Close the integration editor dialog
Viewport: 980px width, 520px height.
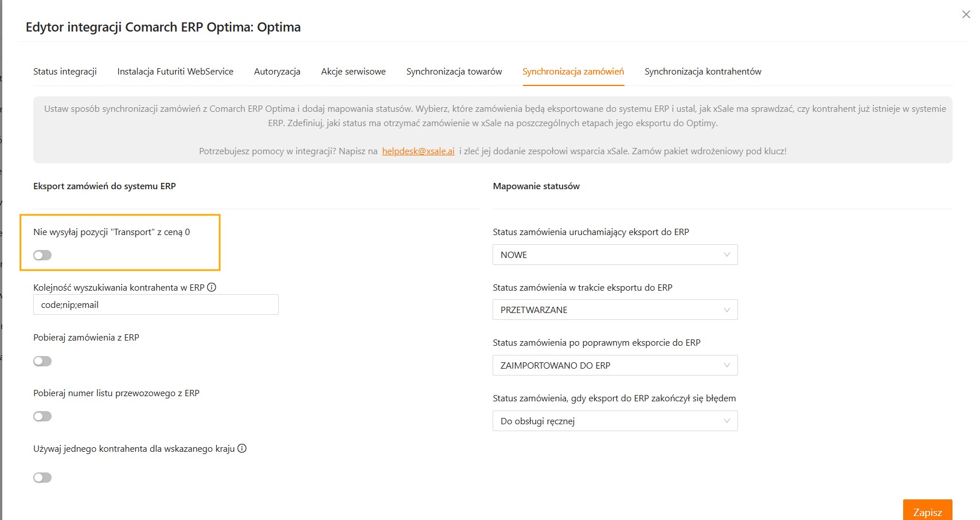(966, 14)
